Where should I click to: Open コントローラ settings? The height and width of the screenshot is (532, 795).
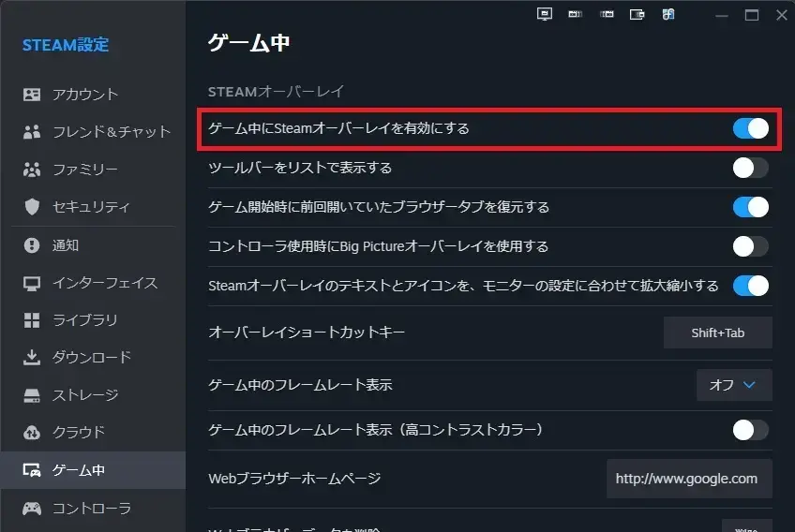[93, 508]
